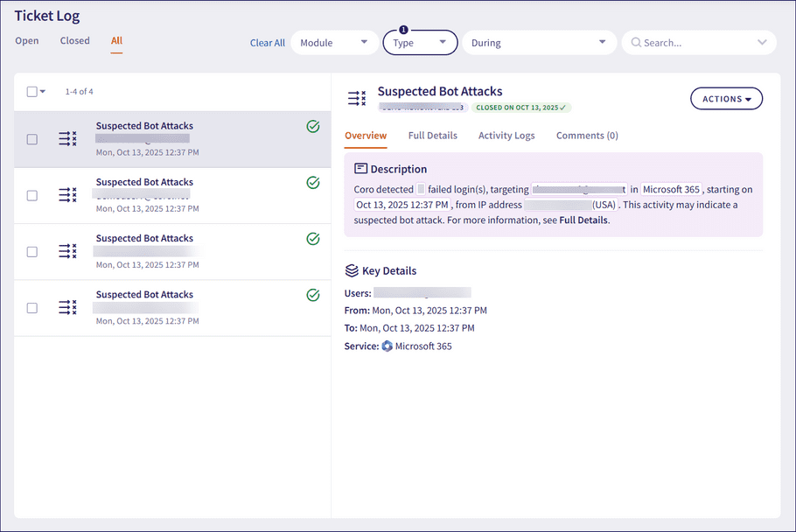Open the Actions menu button
The width and height of the screenshot is (796, 532).
click(726, 99)
